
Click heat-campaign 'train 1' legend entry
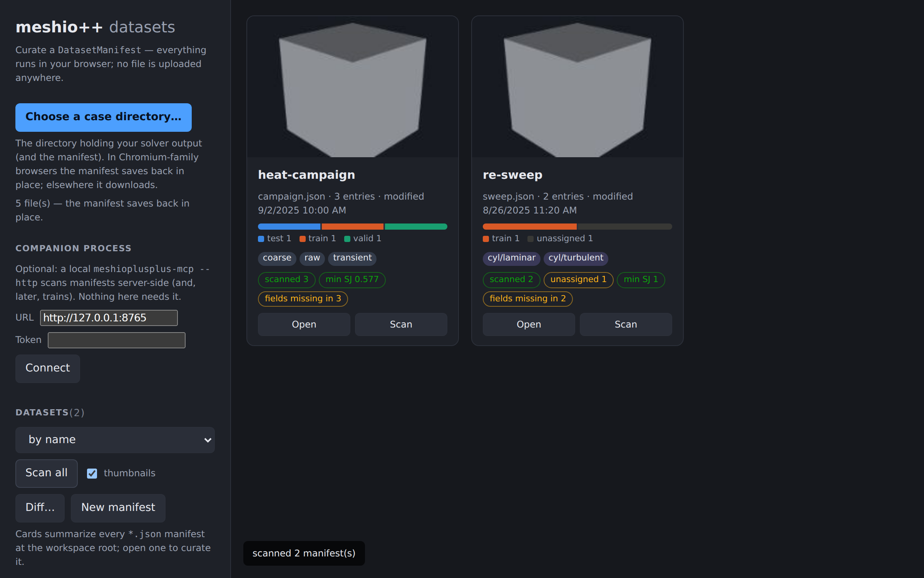point(318,239)
